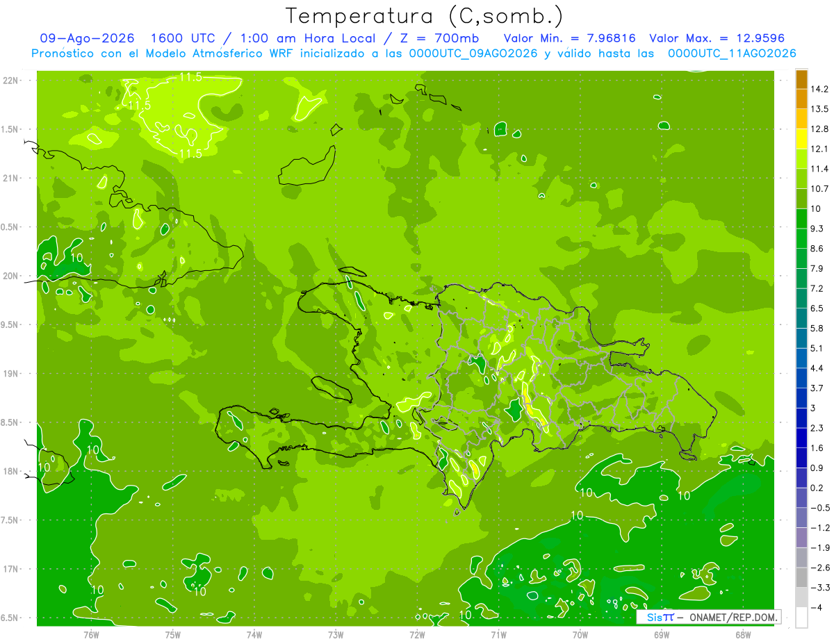Click yellow swatch between 12.1 and 12.8
The image size is (834, 644).
coord(801,139)
